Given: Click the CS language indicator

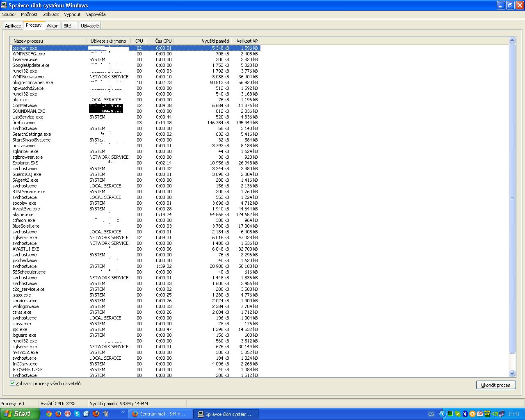Looking at the screenshot, I should coord(431,414).
